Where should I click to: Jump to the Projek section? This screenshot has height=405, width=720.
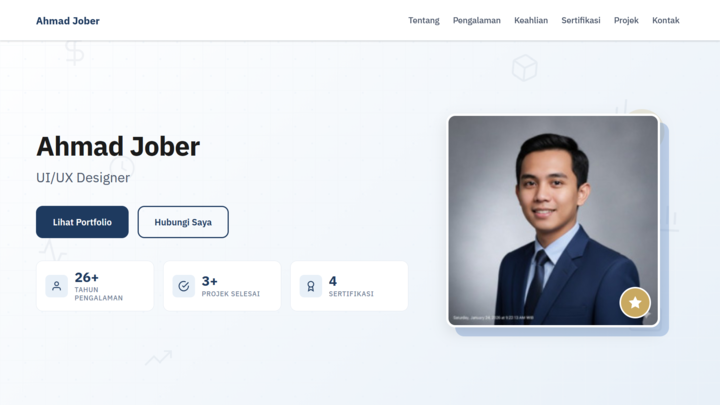626,20
